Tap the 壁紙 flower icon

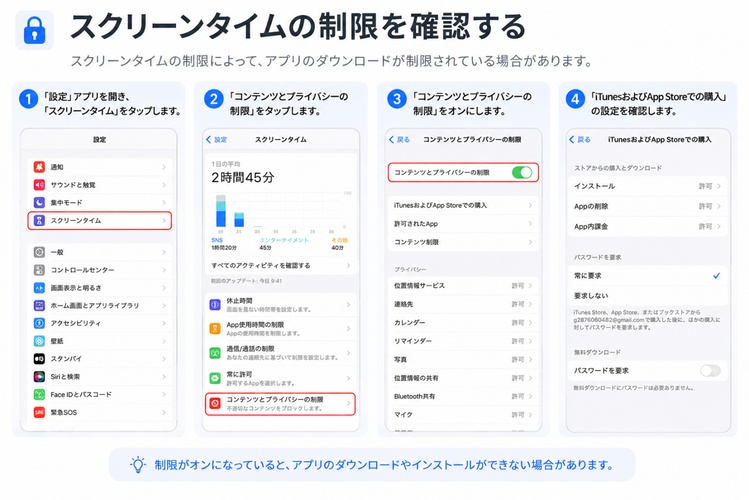tap(39, 341)
